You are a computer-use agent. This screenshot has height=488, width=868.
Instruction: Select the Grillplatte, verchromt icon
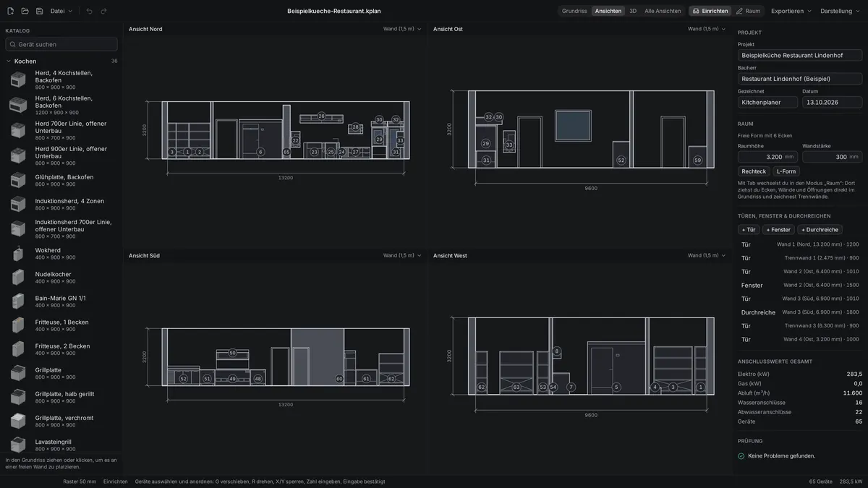[18, 421]
